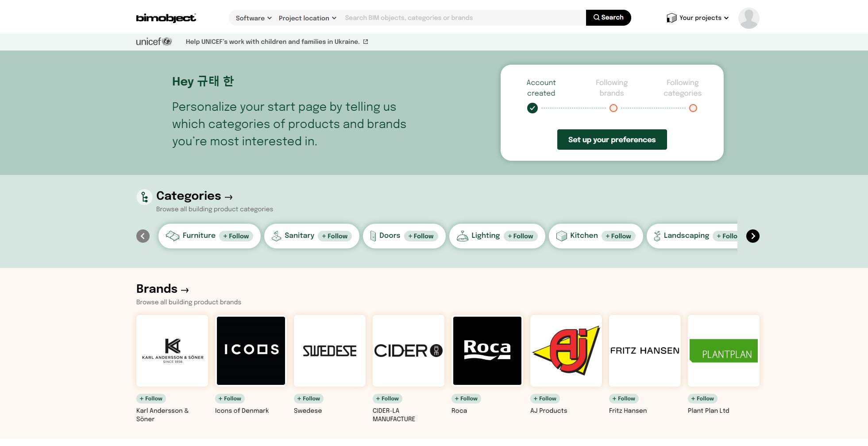Open Plant Plan Ltd name link
This screenshot has width=868, height=446.
click(x=708, y=411)
